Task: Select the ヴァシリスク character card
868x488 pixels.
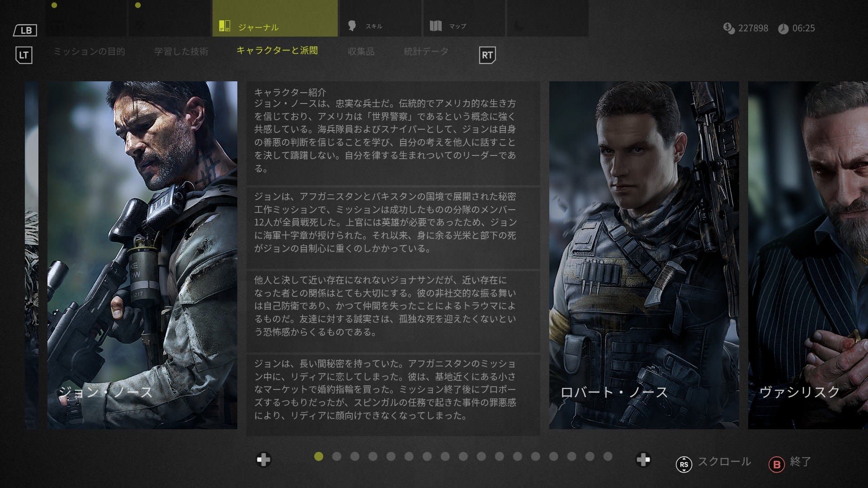Action: click(x=808, y=255)
